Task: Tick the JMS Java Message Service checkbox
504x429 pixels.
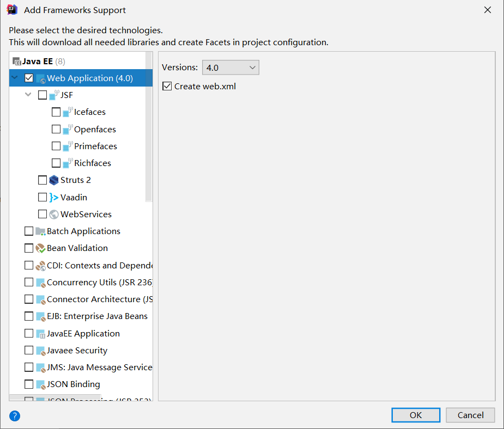Action: click(x=29, y=367)
